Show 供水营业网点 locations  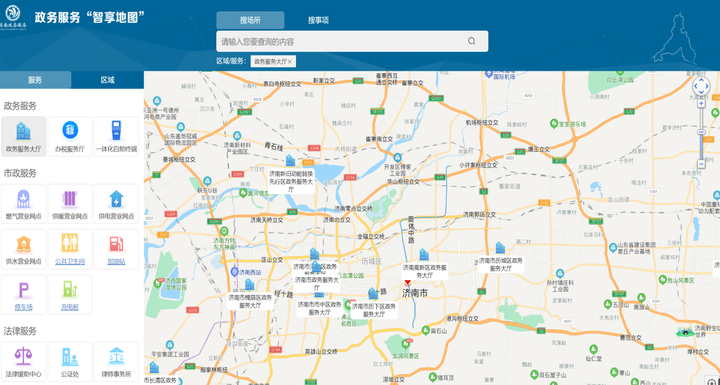pos(23,249)
